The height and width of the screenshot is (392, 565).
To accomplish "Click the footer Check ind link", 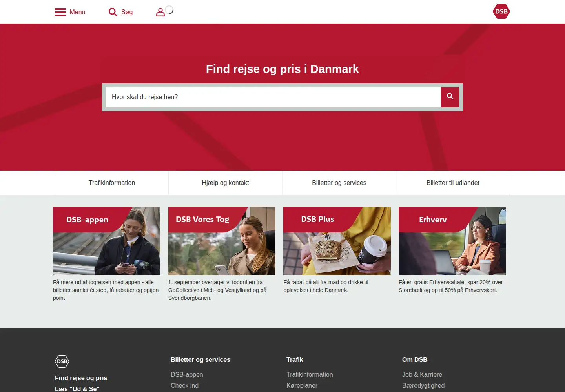I will tap(184, 385).
